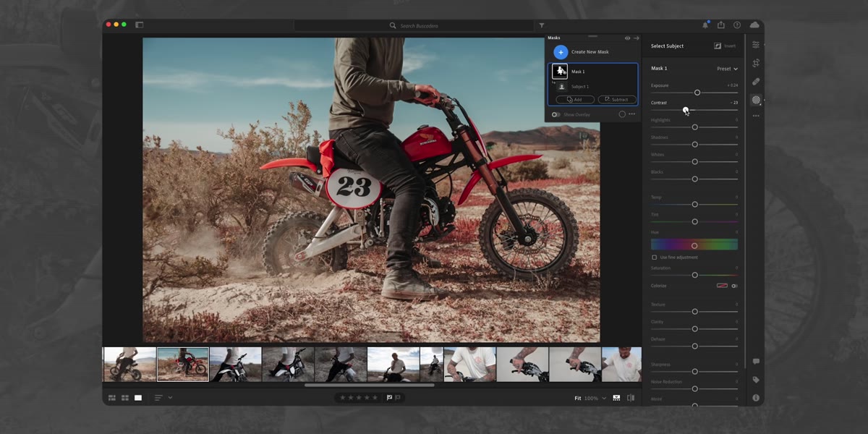Click the Invert mask icon
Image resolution: width=868 pixels, height=434 pixels.
(x=718, y=46)
